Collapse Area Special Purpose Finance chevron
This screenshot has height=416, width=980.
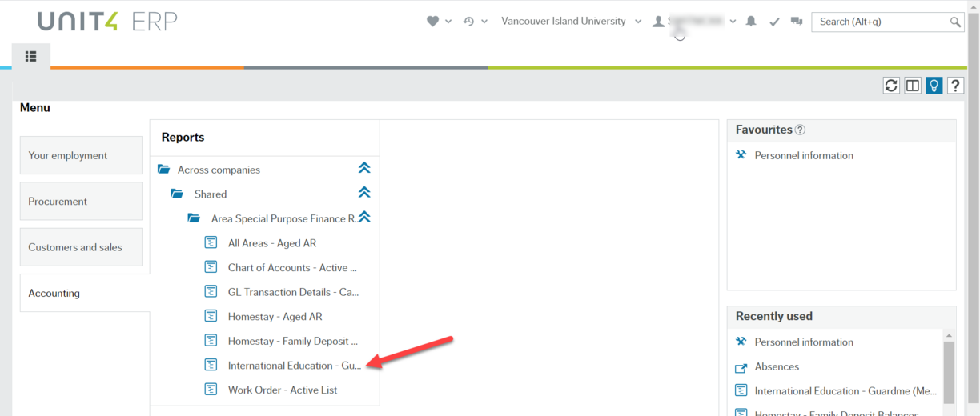tap(364, 217)
